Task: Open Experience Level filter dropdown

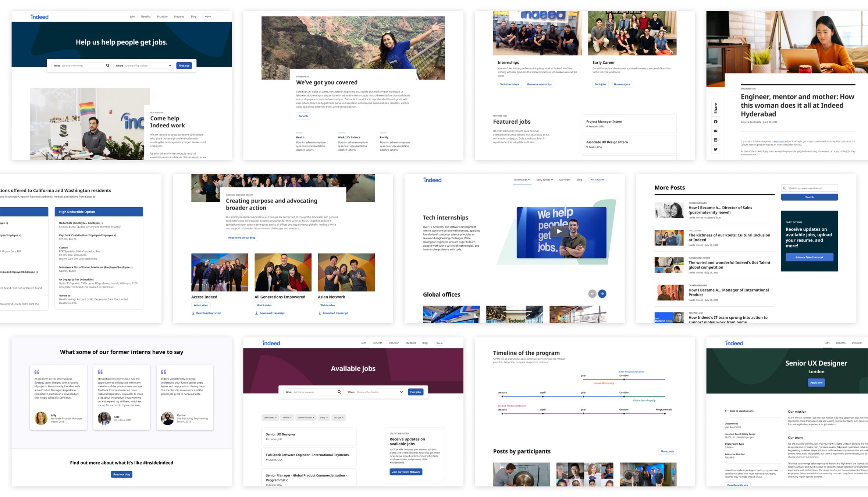Action: point(306,417)
